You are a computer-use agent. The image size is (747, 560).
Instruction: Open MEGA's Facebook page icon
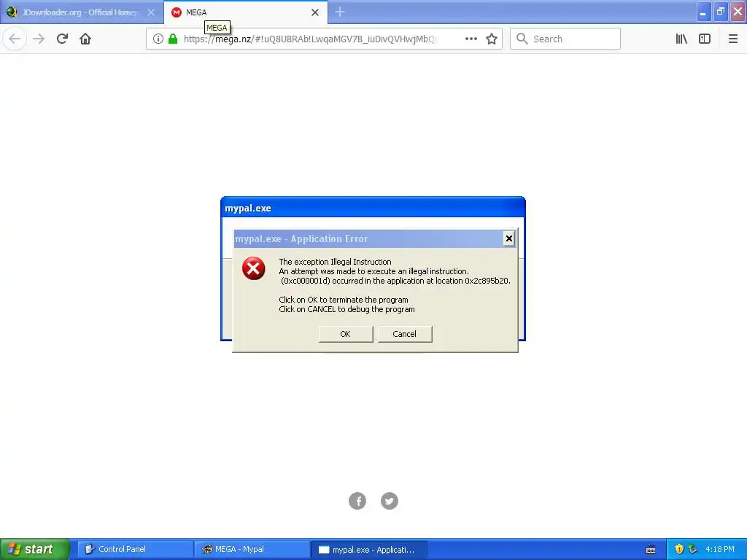click(357, 501)
